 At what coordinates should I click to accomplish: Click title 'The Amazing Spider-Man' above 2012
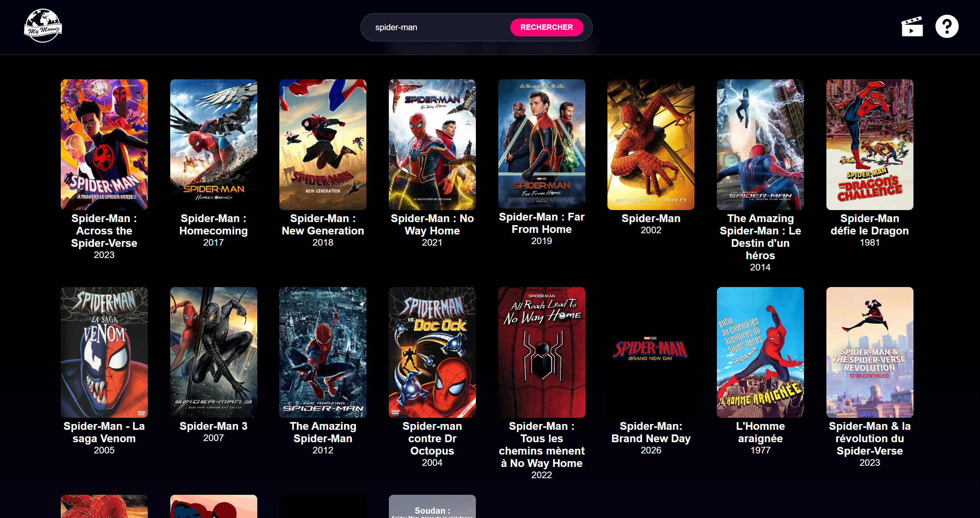323,432
